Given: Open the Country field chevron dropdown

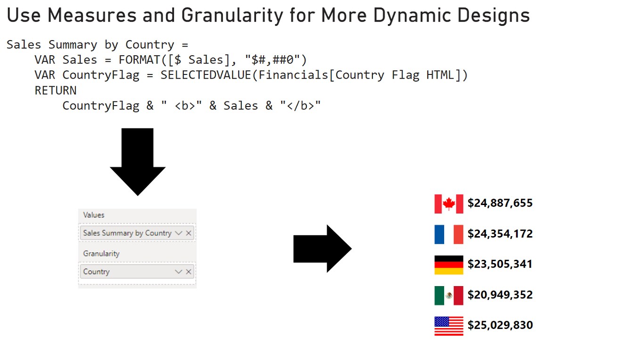Looking at the screenshot, I should pyautogui.click(x=178, y=271).
